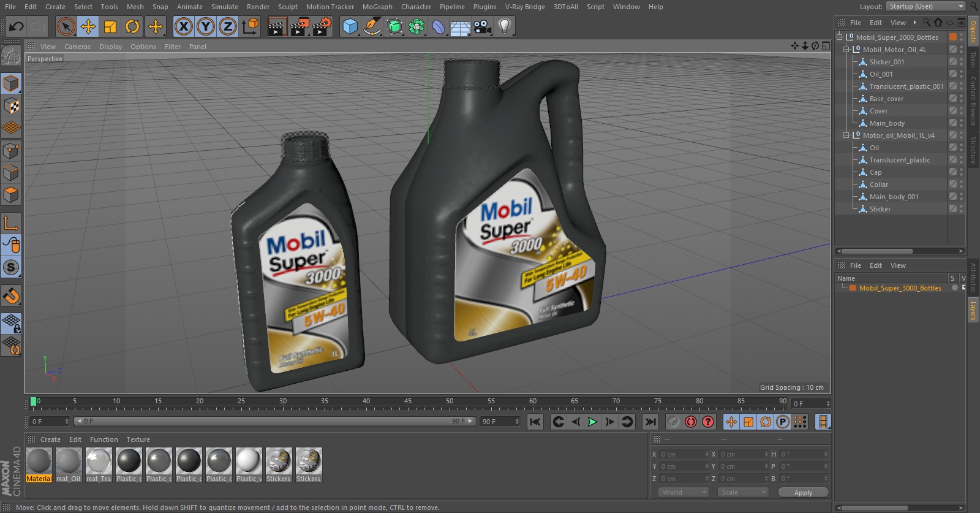Toggle the Snap magnet icon
The height and width of the screenshot is (513, 980).
click(x=11, y=296)
